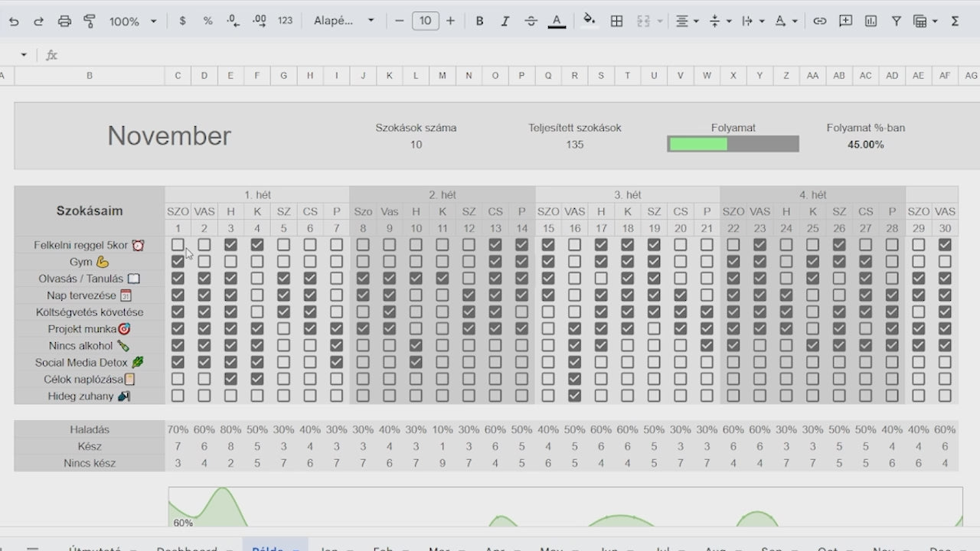Open the Functions sigma icon
The height and width of the screenshot is (551, 980).
[x=955, y=21]
